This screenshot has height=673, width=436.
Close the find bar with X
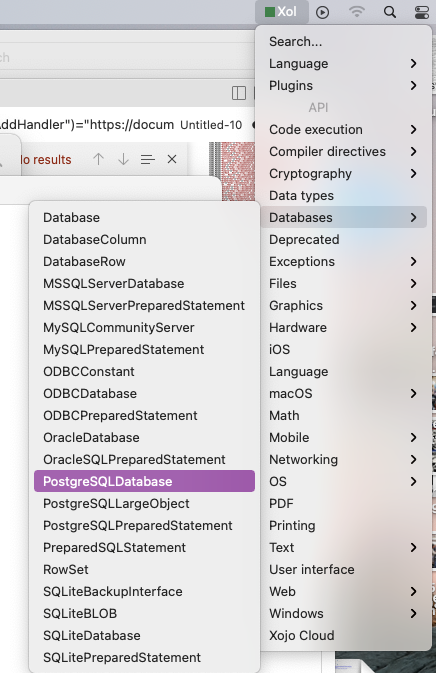(x=172, y=159)
